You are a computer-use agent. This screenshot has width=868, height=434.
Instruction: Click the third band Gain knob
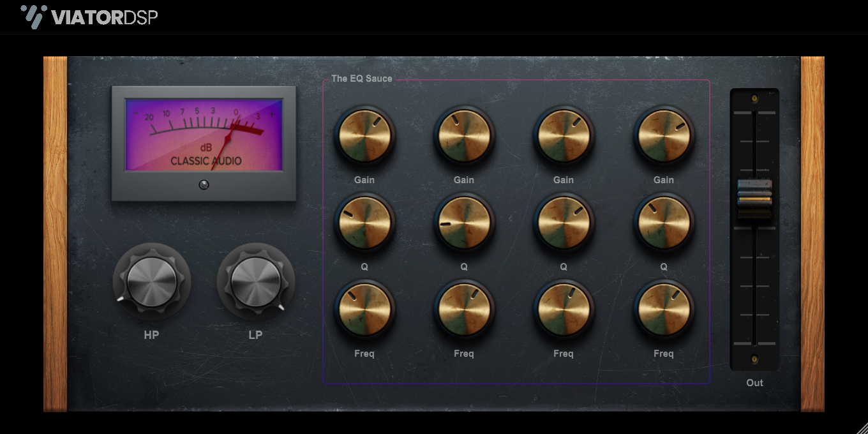tap(564, 136)
